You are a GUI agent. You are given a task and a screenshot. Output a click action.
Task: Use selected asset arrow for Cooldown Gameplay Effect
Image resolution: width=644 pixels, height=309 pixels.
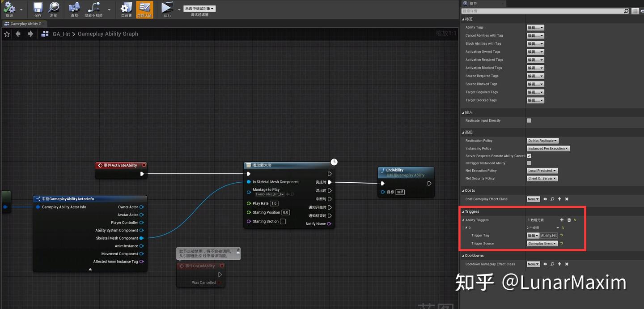pos(545,264)
